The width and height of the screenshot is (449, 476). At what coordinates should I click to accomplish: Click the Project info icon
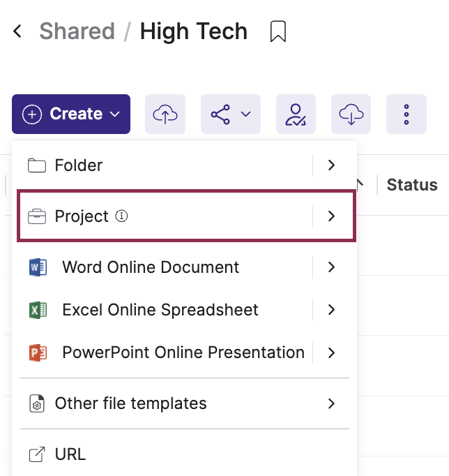click(121, 216)
